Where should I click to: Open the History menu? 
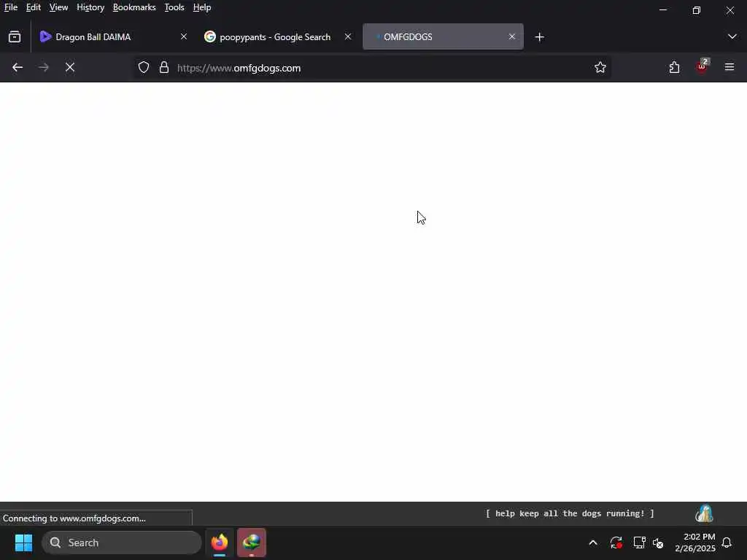click(x=90, y=7)
